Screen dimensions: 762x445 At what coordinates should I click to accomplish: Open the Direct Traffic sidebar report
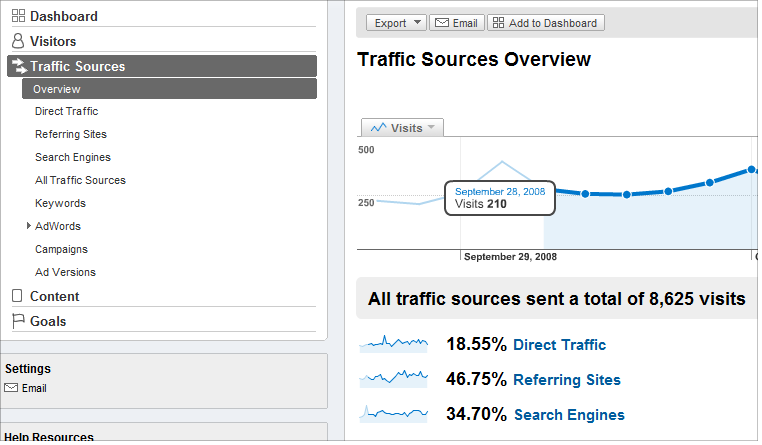pos(67,111)
